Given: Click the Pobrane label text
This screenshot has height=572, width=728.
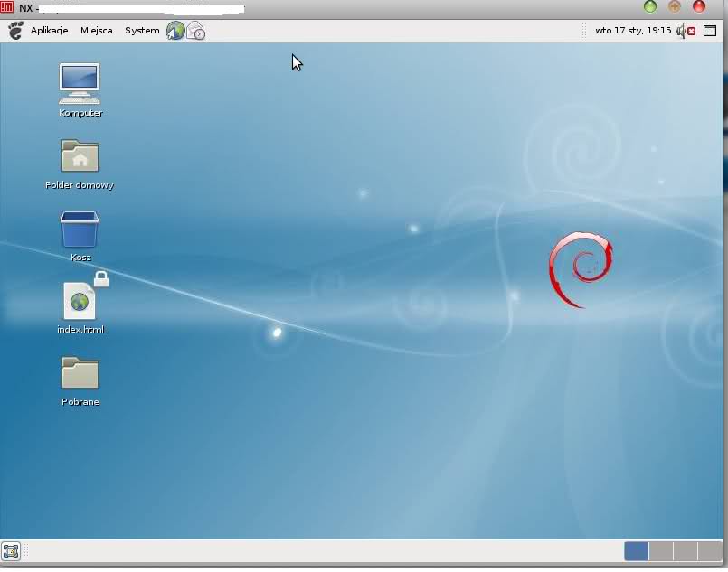Looking at the screenshot, I should point(80,402).
